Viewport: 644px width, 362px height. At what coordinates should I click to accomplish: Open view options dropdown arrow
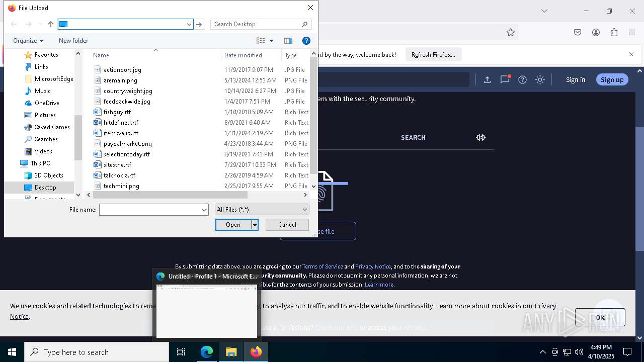271,41
